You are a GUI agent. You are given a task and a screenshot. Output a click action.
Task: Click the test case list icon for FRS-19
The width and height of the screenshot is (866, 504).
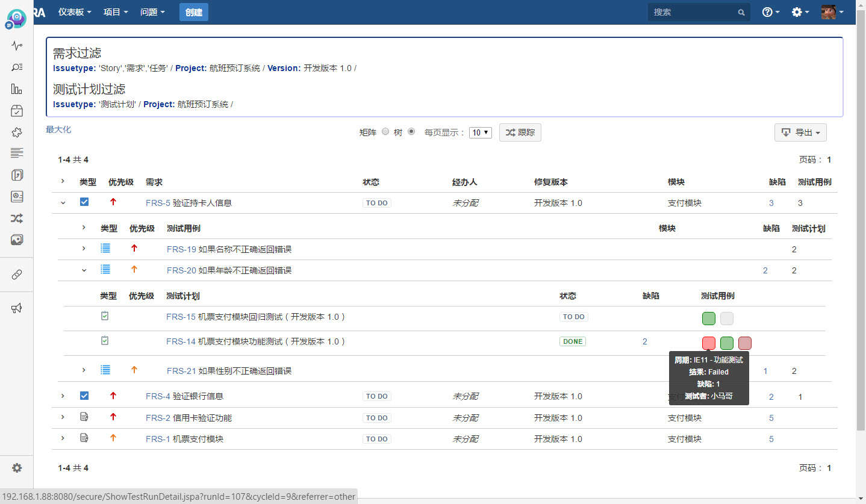(x=105, y=248)
